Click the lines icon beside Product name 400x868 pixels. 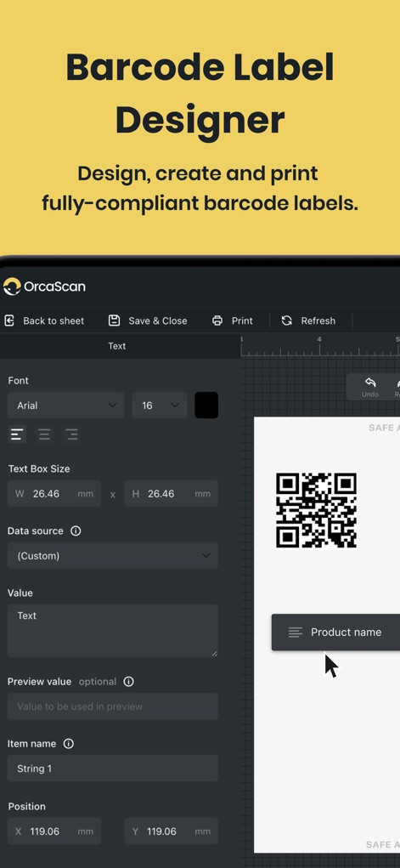296,633
